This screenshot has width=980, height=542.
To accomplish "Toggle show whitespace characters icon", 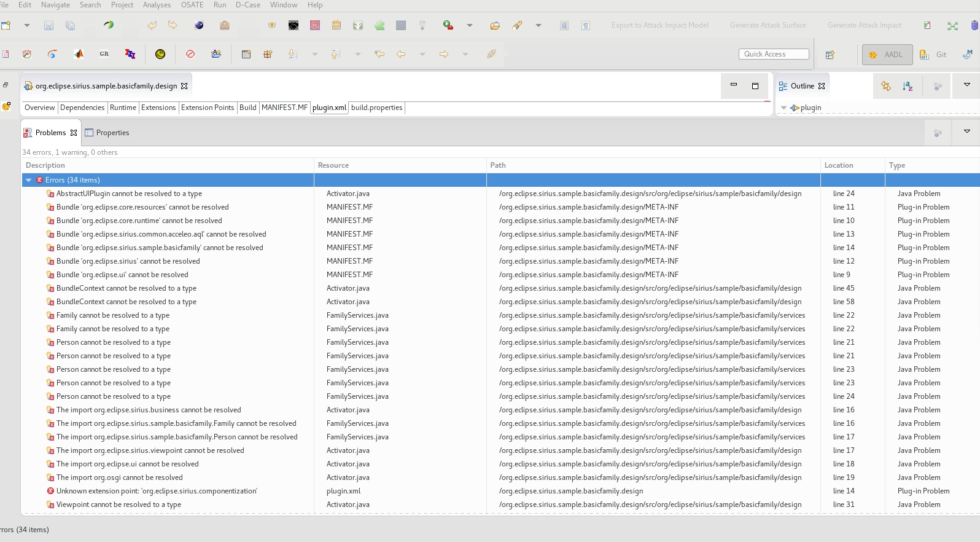I will 586,25.
